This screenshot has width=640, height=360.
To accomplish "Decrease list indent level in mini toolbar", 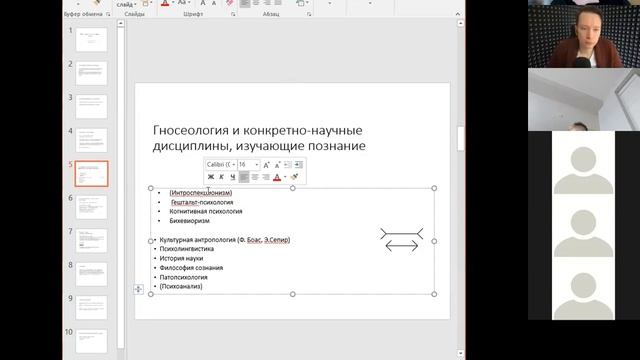I will tap(288, 165).
